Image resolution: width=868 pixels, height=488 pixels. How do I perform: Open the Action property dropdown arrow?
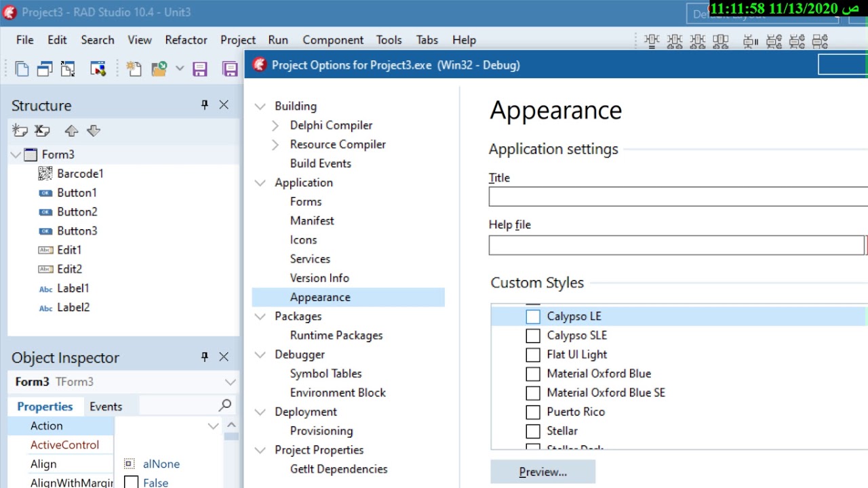point(213,426)
